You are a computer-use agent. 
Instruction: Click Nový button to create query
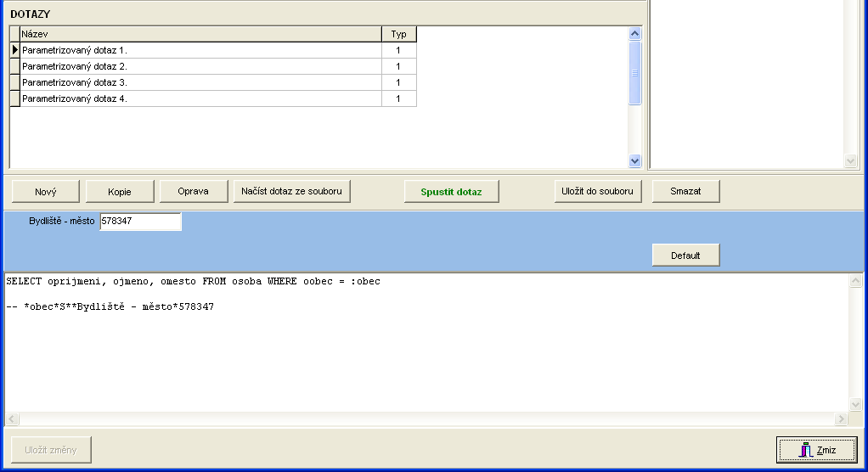pyautogui.click(x=46, y=192)
